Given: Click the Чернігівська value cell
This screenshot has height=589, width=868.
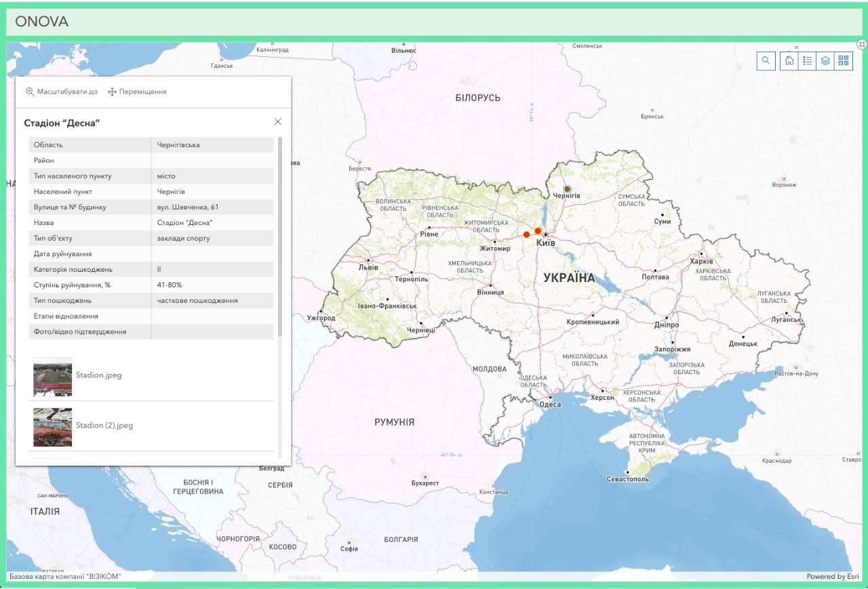Looking at the screenshot, I should (x=212, y=145).
